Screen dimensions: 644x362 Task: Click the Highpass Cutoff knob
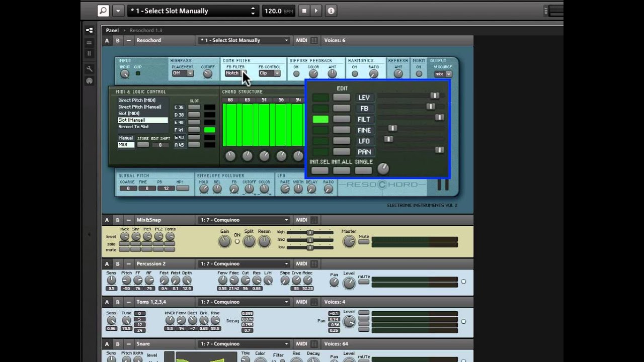(207, 74)
